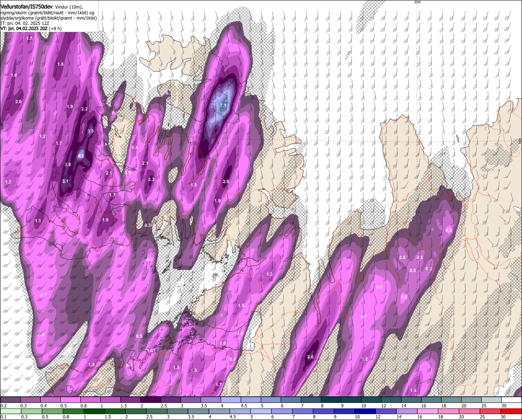Click the 0.1 legend scale label
The image size is (522, 420).
pos(4,417)
